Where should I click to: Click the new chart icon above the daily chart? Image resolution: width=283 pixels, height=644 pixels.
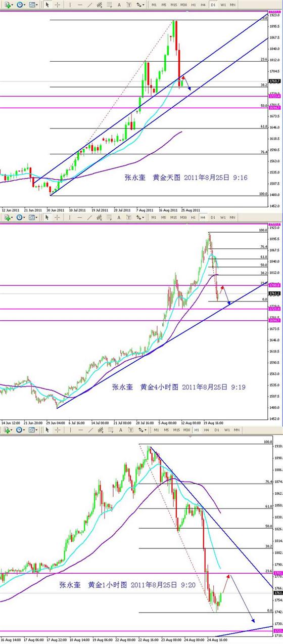(7, 5)
